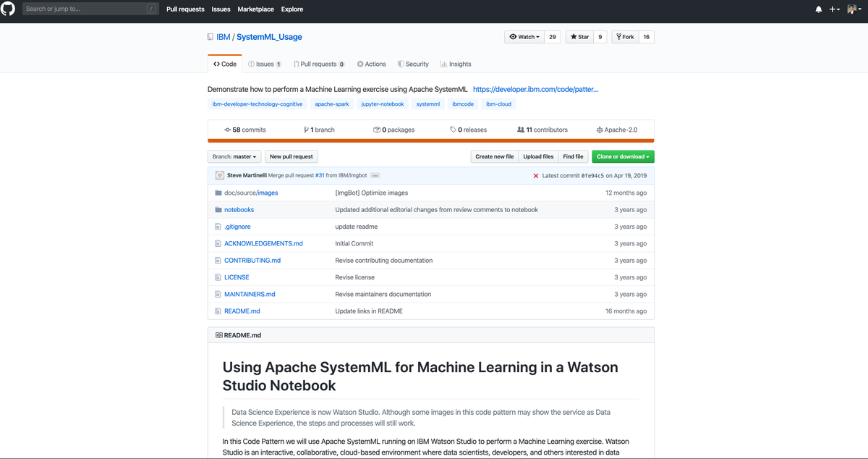The image size is (868, 459).
Task: Open the notebooks folder
Action: tap(239, 210)
